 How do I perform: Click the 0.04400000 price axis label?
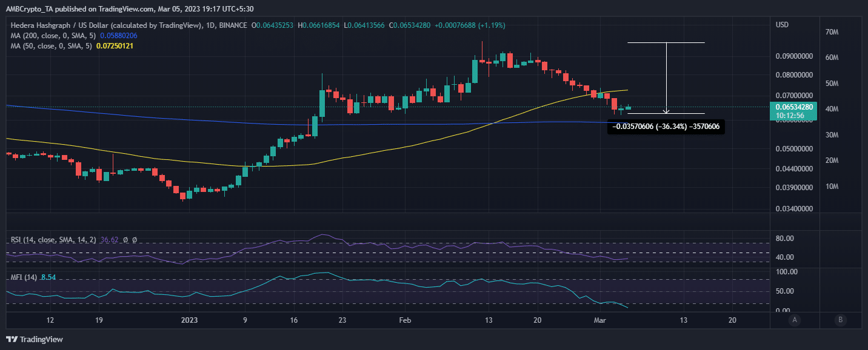pos(795,169)
